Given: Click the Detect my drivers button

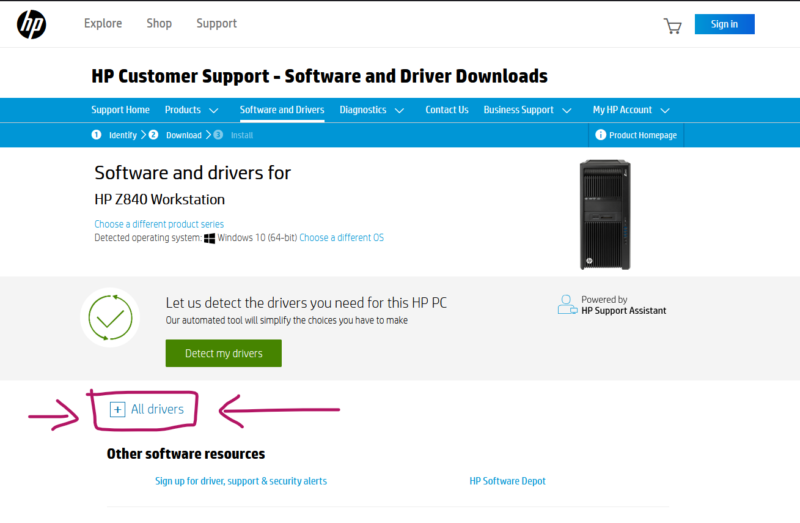Looking at the screenshot, I should click(223, 353).
